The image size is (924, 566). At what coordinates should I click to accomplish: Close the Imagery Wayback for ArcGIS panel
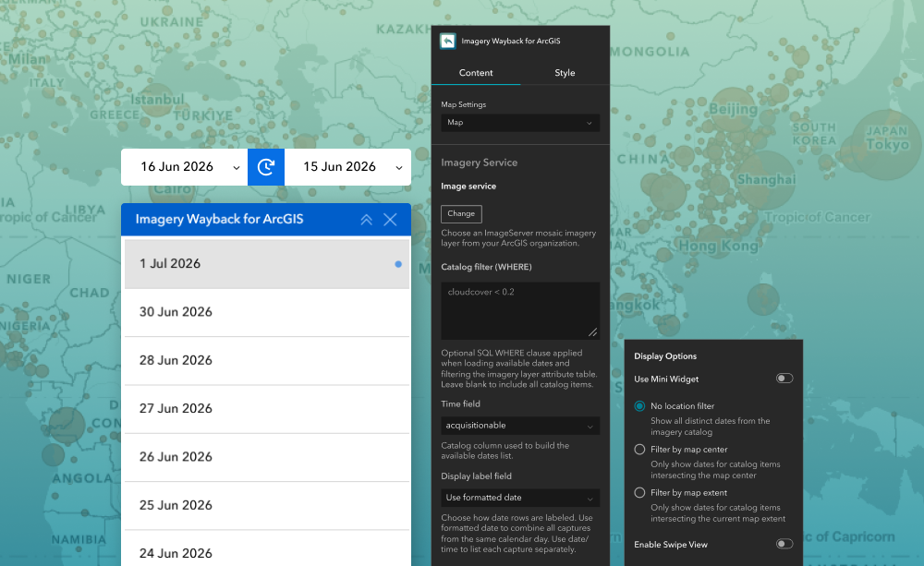tap(390, 220)
